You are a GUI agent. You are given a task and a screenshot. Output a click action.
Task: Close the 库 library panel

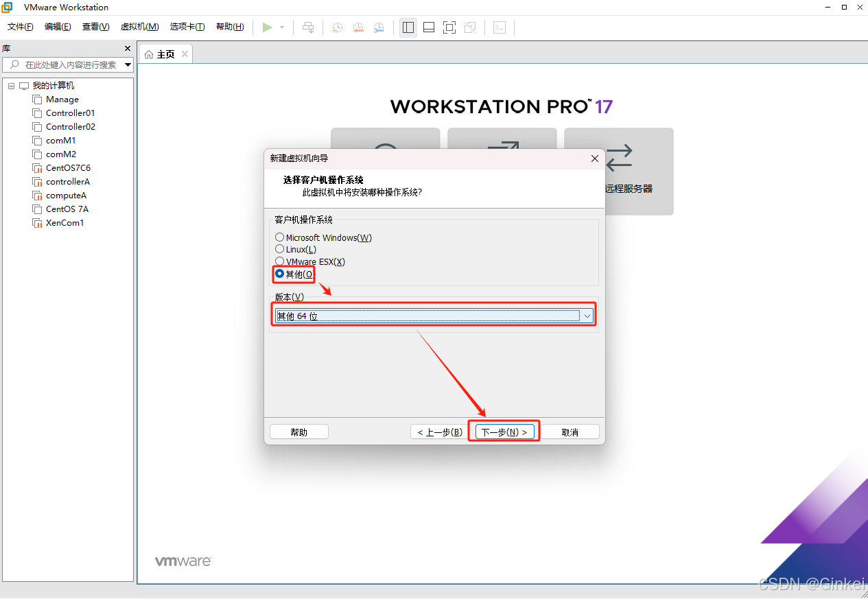click(127, 49)
